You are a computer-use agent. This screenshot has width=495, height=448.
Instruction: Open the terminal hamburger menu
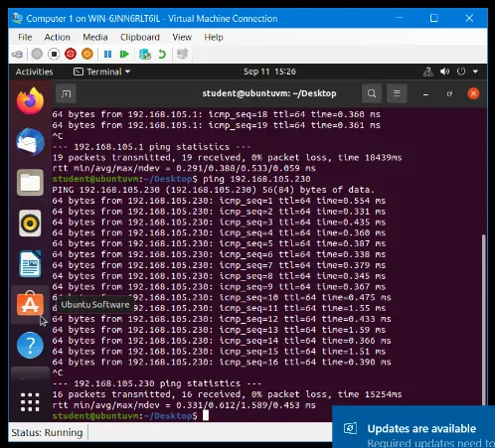pyautogui.click(x=397, y=93)
